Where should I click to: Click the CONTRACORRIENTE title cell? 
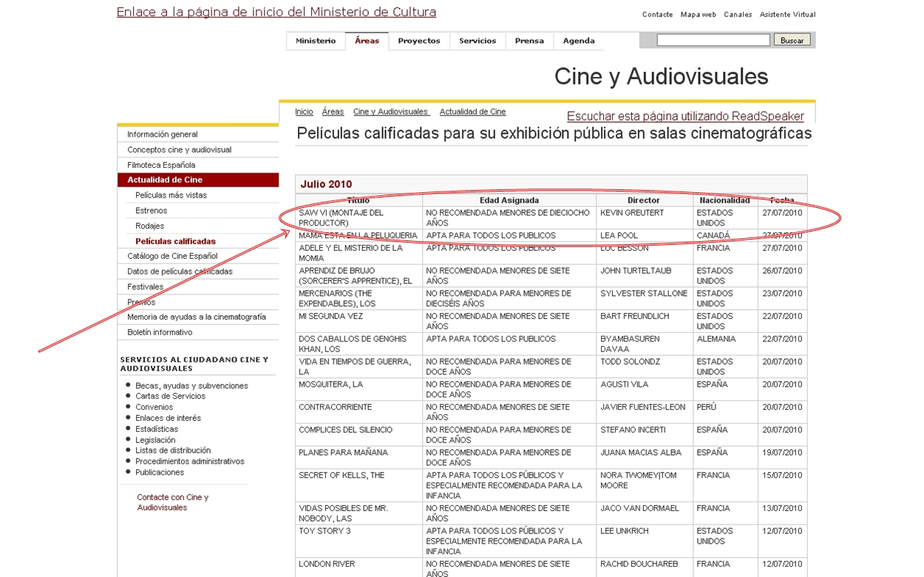(x=359, y=412)
